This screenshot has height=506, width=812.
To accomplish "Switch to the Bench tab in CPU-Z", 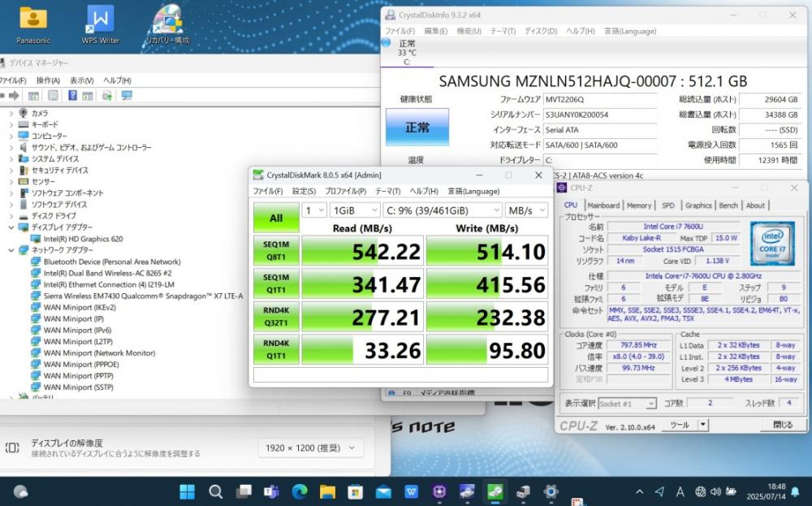I will point(728,205).
